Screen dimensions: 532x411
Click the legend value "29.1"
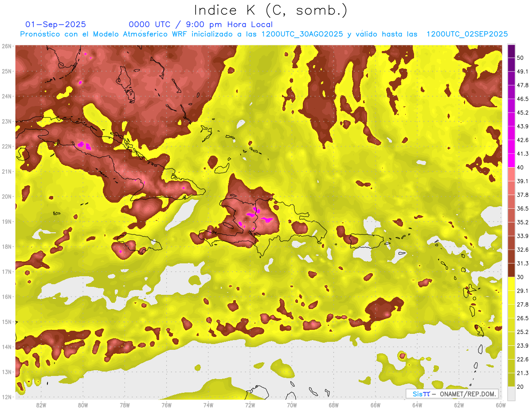click(x=522, y=290)
